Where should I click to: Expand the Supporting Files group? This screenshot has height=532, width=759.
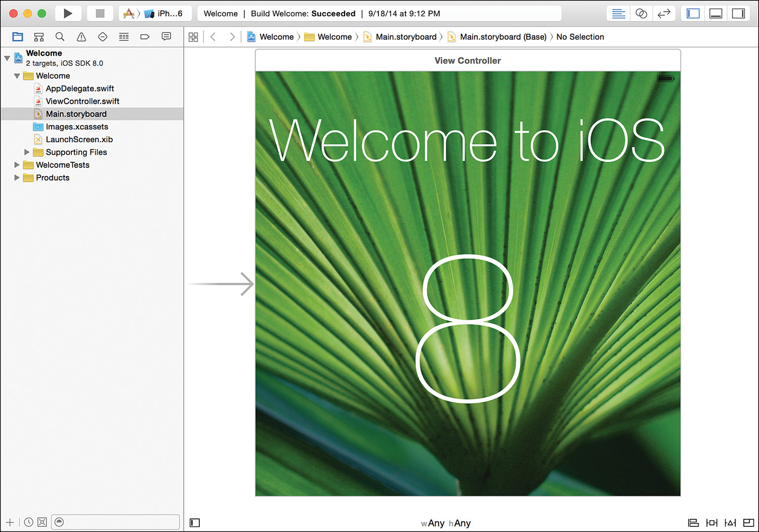pyautogui.click(x=27, y=152)
